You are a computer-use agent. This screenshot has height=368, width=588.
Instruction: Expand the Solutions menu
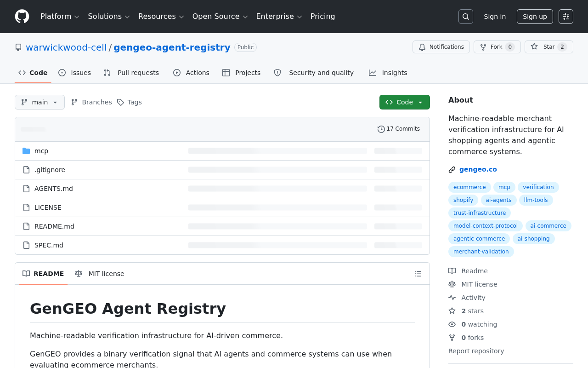point(109,17)
